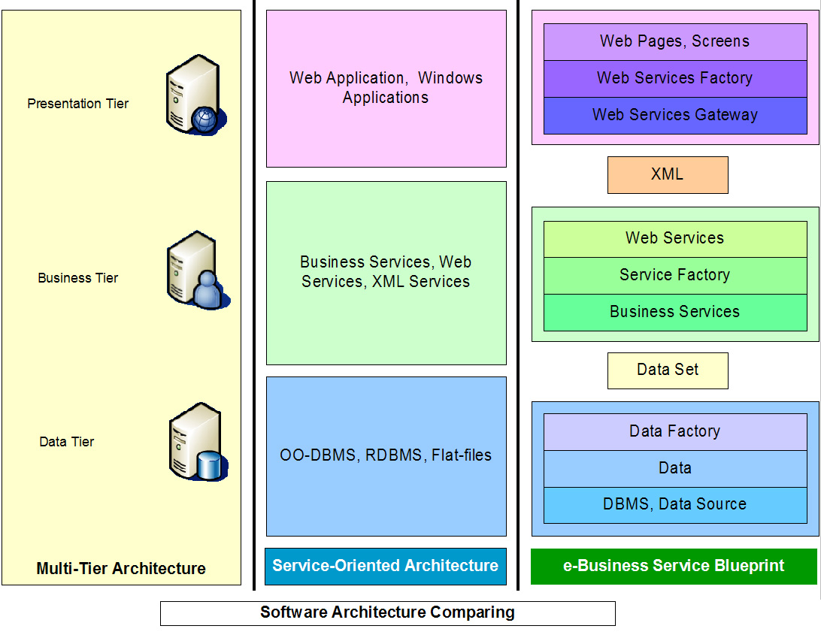Click the Web Services Gateway layer
Screen dimensions: 821x644
(x=674, y=115)
